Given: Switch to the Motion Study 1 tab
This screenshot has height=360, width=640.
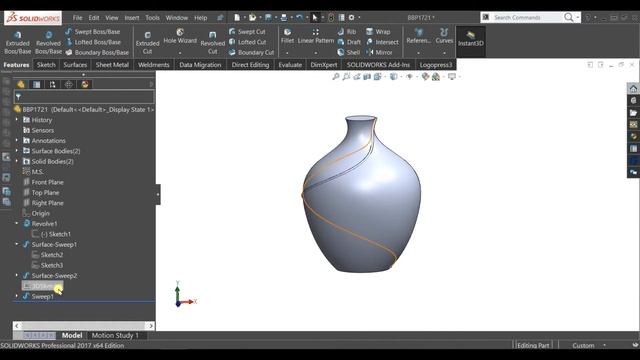Looking at the screenshot, I should point(115,335).
